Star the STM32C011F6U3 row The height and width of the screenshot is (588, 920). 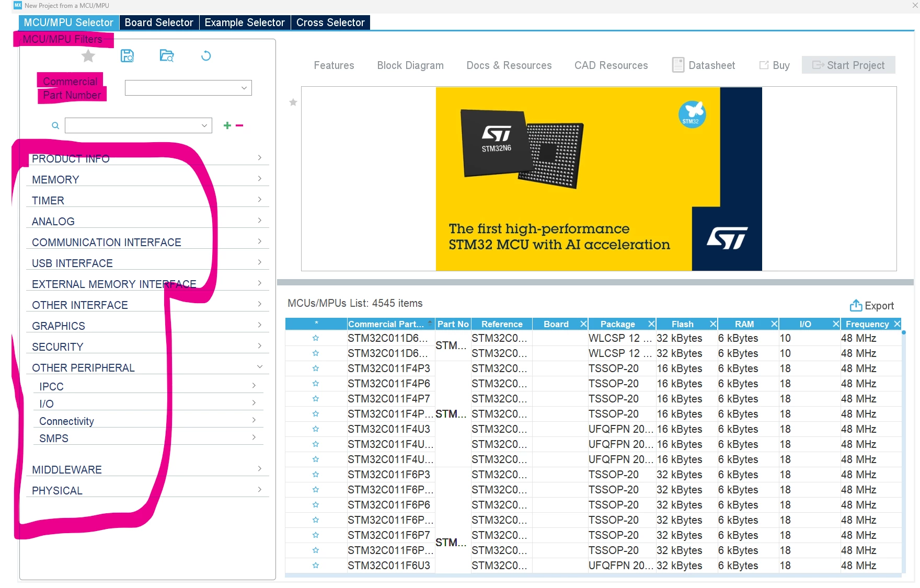pyautogui.click(x=316, y=566)
